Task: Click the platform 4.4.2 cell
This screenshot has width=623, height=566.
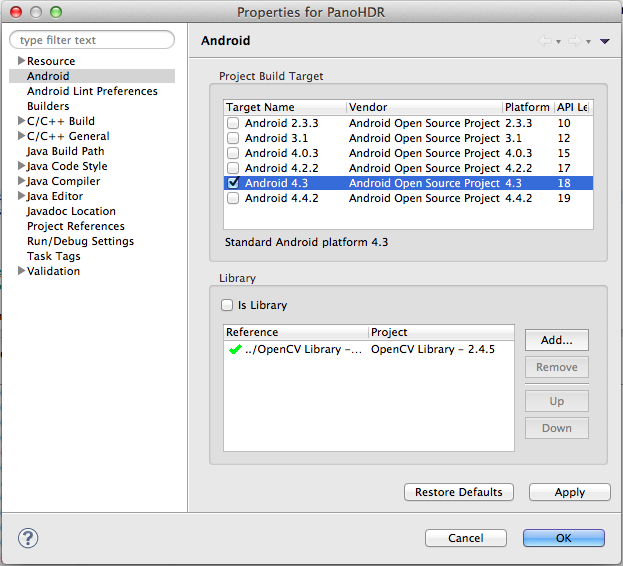Action: point(519,198)
